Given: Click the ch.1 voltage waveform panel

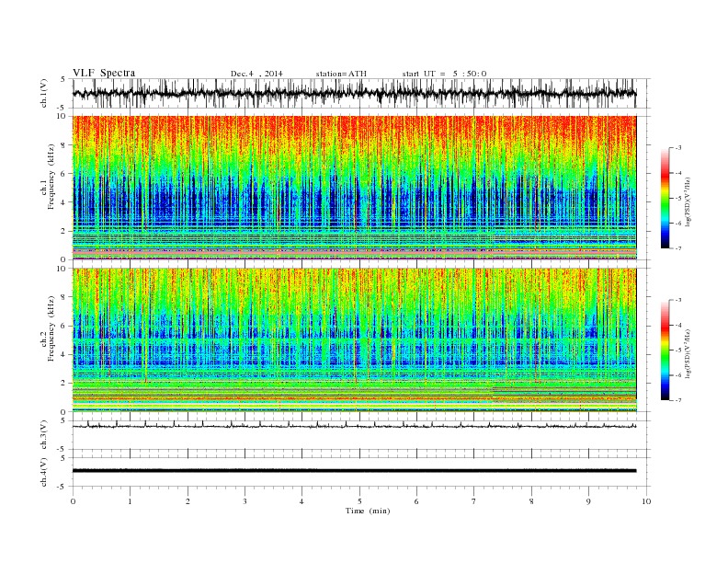Looking at the screenshot, I should (361, 93).
